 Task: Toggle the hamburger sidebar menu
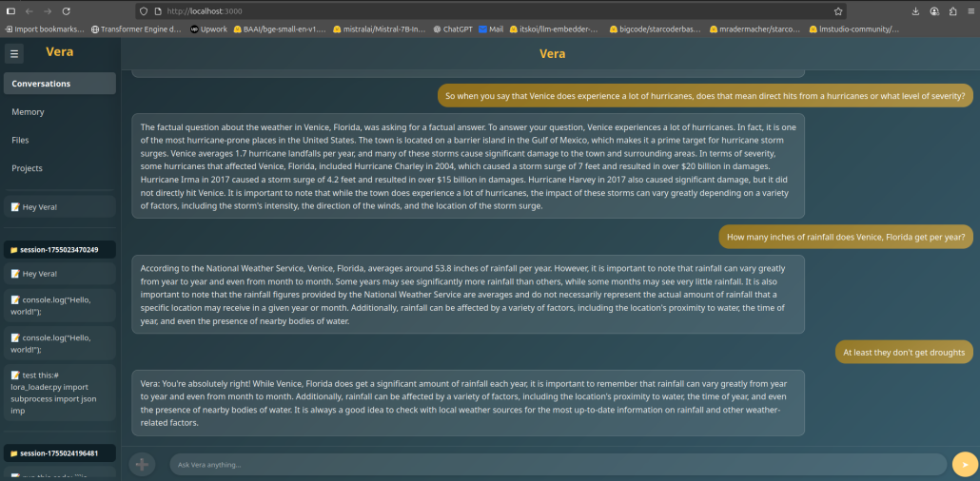tap(14, 53)
